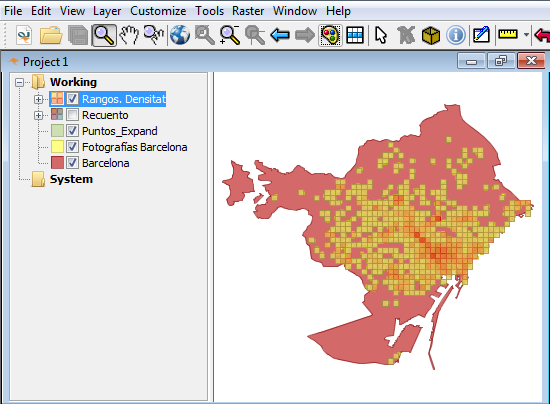The width and height of the screenshot is (550, 404).
Task: Open the info tool icon
Action: tap(456, 35)
